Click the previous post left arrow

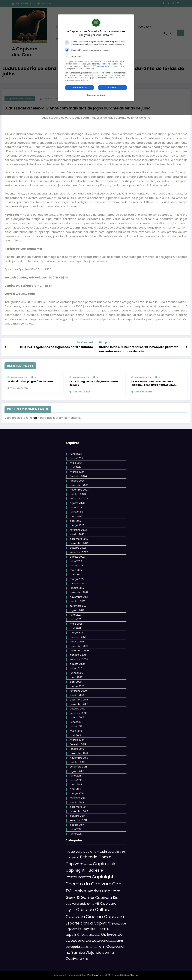[x=5, y=347]
